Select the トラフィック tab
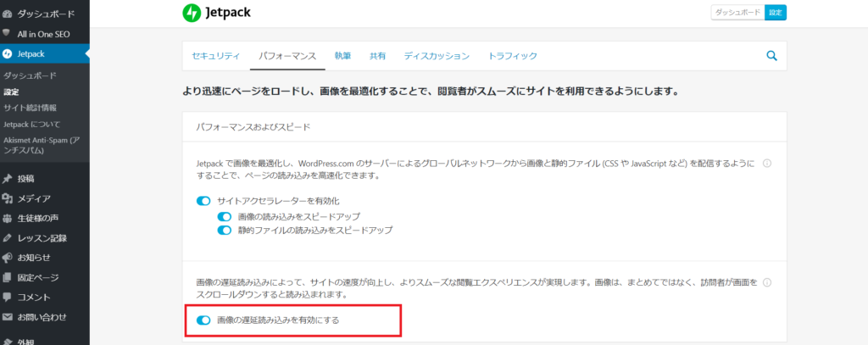This screenshot has width=868, height=345. (x=513, y=56)
